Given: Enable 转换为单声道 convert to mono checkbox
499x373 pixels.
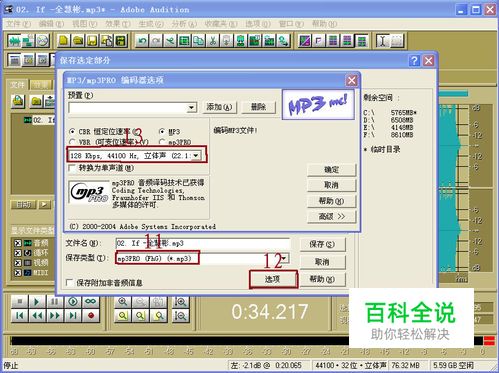Looking at the screenshot, I should click(72, 168).
